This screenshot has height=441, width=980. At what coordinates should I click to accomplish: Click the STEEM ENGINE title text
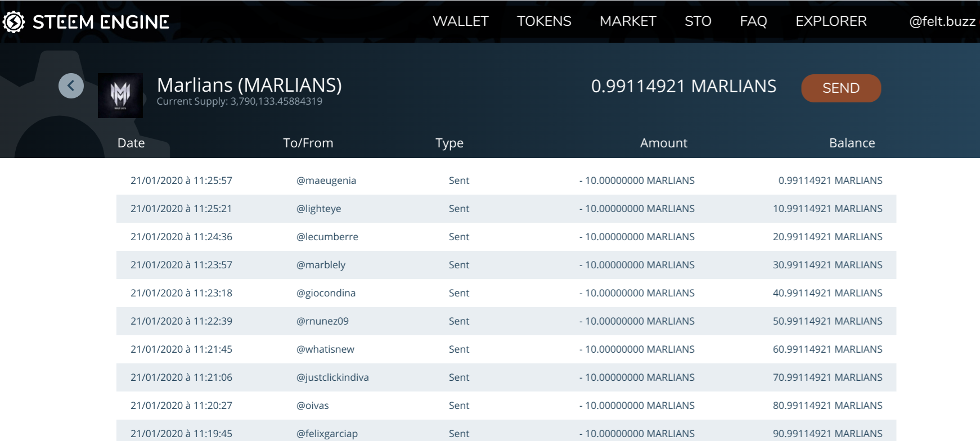pos(101,22)
